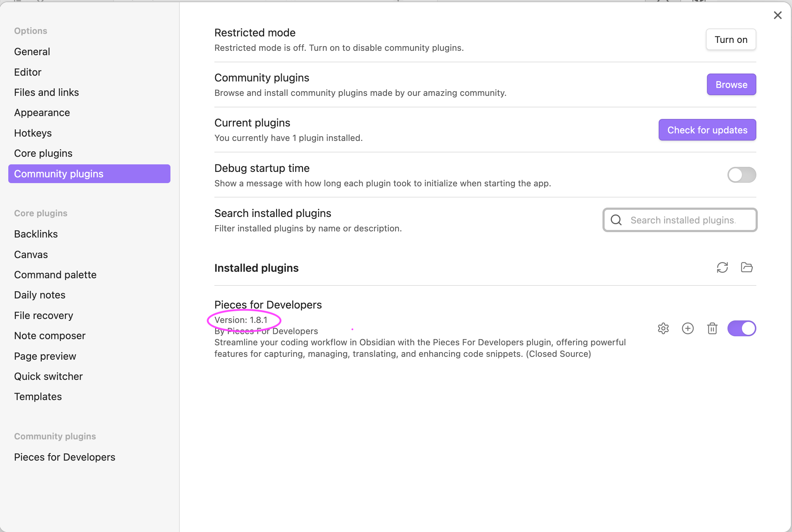Disable the Pieces for Developers plugin
Image resolution: width=792 pixels, height=532 pixels.
point(742,328)
